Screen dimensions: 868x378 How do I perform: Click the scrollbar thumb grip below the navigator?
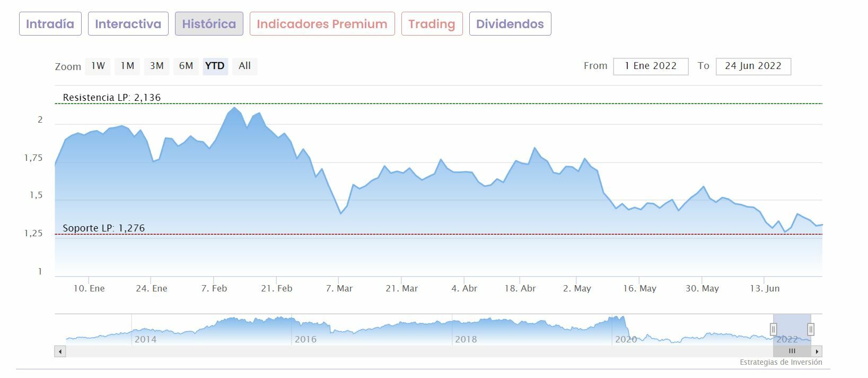[792, 351]
